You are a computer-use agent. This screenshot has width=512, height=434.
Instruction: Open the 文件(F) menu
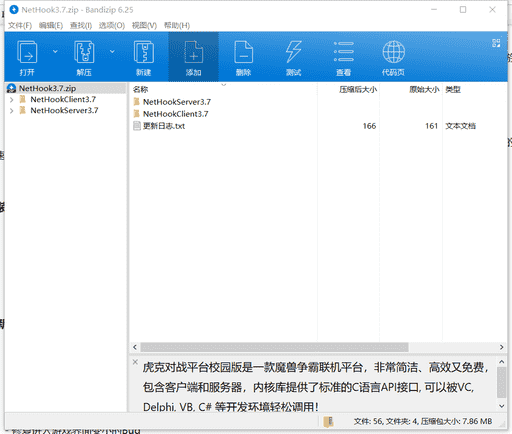[x=20, y=25]
